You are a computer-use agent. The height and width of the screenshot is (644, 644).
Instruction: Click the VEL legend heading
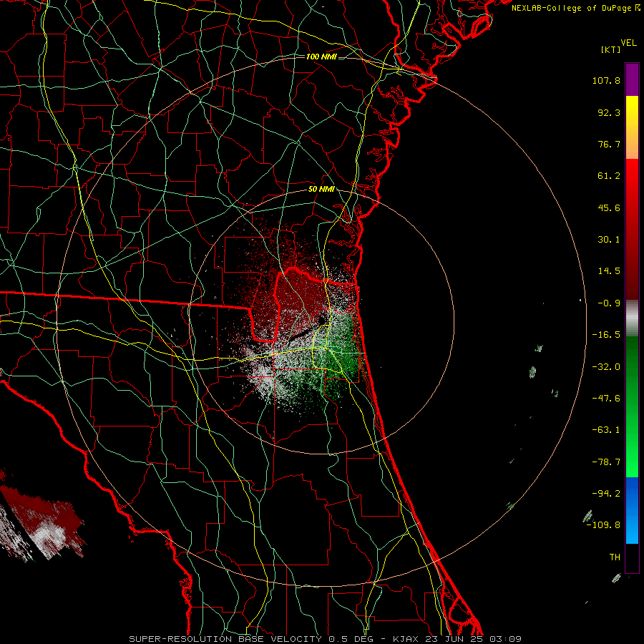tap(628, 43)
